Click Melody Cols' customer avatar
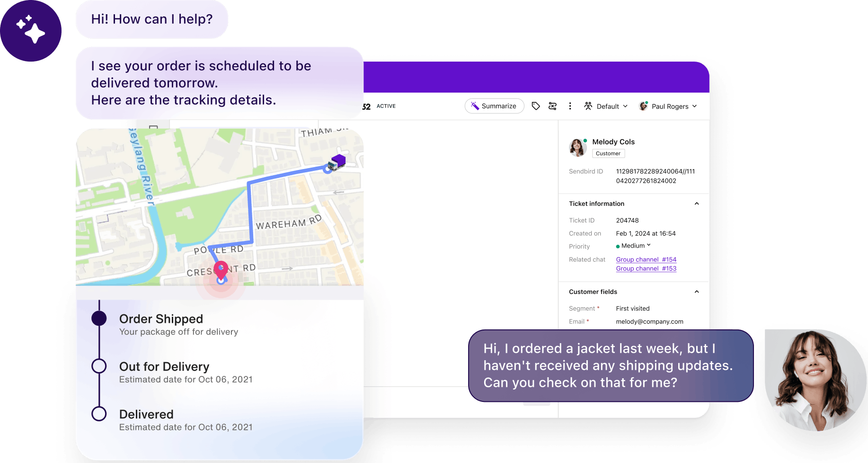Viewport: 868px width, 463px height. click(x=577, y=147)
